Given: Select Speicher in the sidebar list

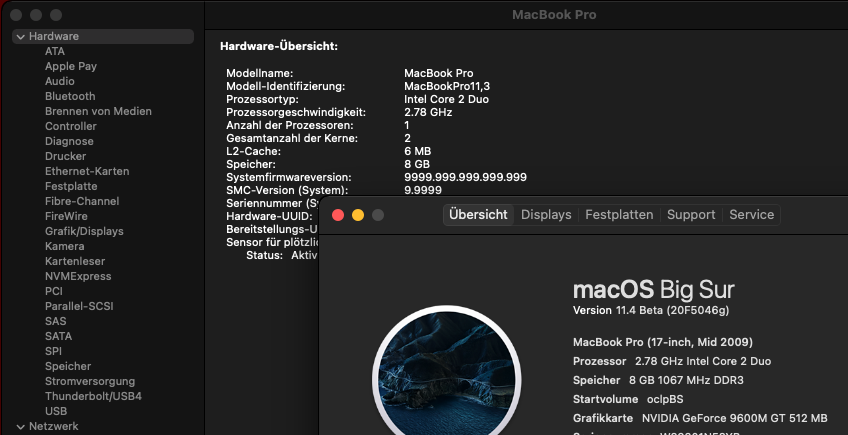Looking at the screenshot, I should click(x=68, y=366).
